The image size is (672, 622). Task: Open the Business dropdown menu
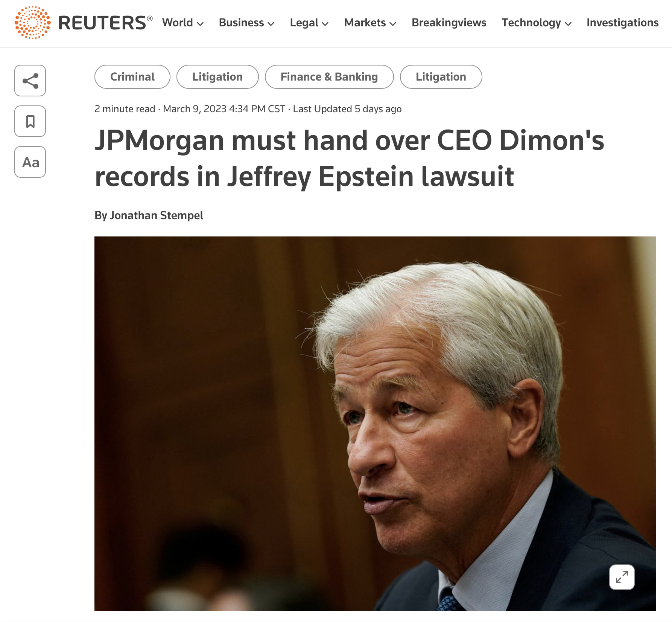[x=246, y=23]
